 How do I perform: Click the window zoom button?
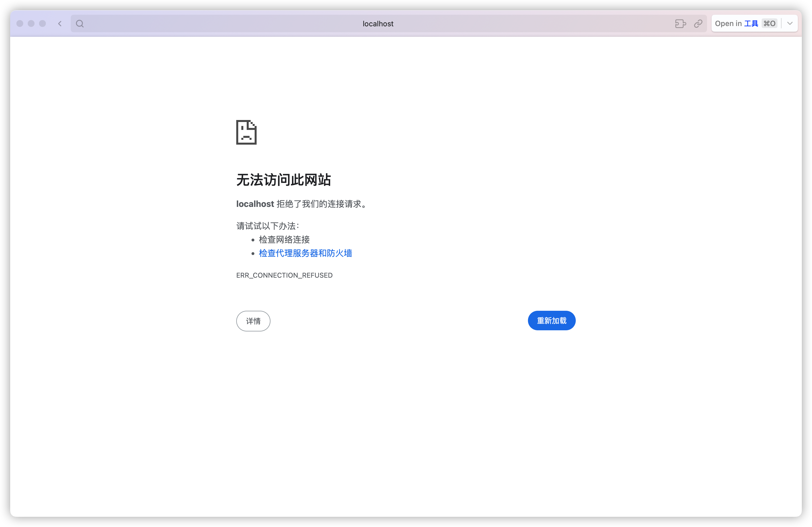42,23
